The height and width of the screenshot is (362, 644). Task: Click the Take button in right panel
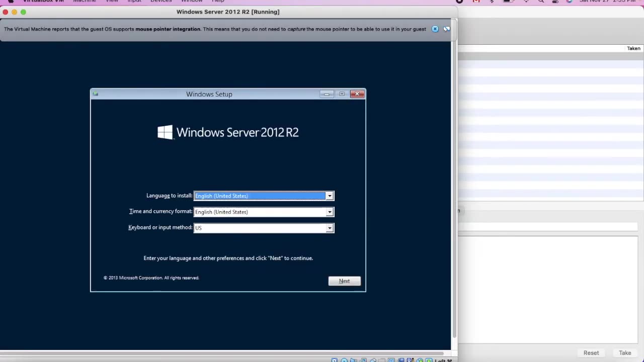[x=625, y=353]
